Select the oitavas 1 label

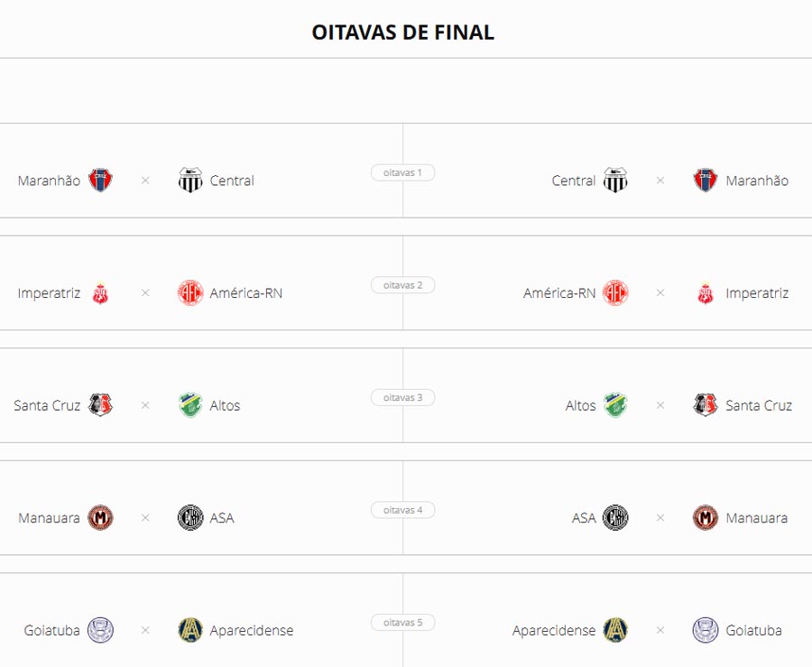pyautogui.click(x=403, y=172)
